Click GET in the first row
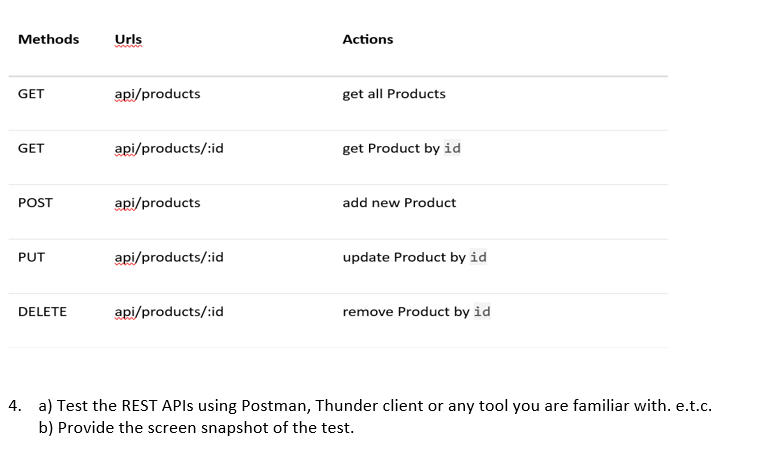Image resolution: width=757 pixels, height=471 pixels. (31, 94)
